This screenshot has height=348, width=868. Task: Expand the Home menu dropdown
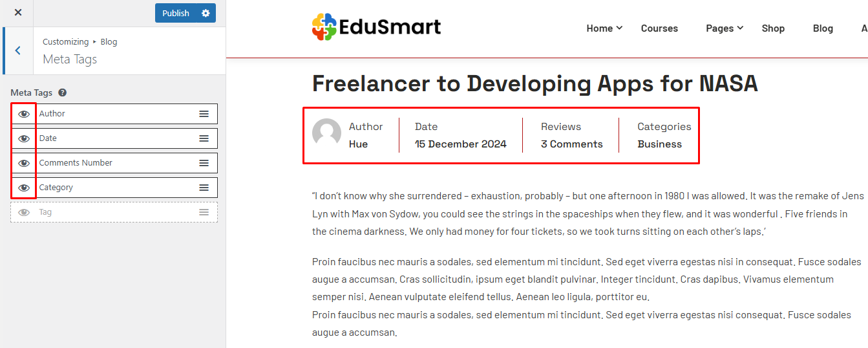pos(604,28)
